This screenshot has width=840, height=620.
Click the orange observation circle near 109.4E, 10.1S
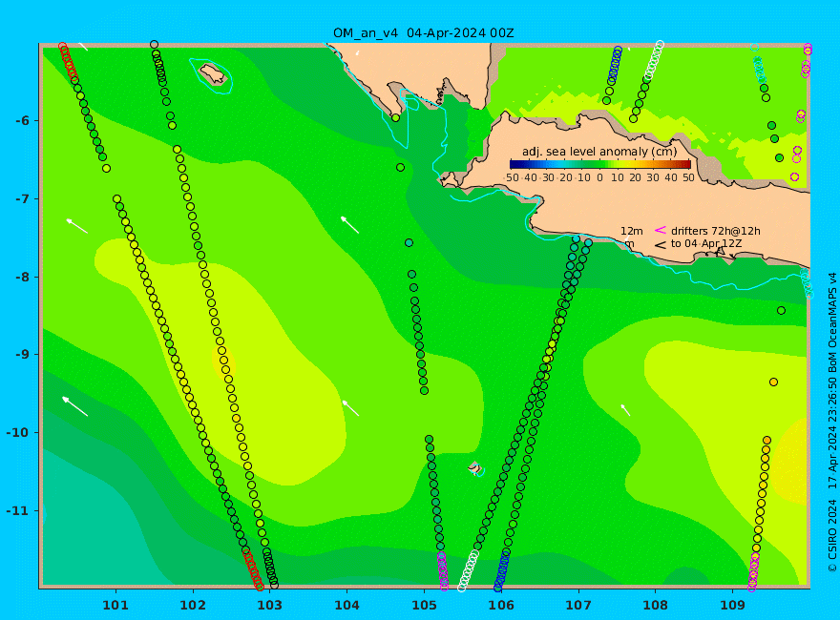[x=766, y=440]
